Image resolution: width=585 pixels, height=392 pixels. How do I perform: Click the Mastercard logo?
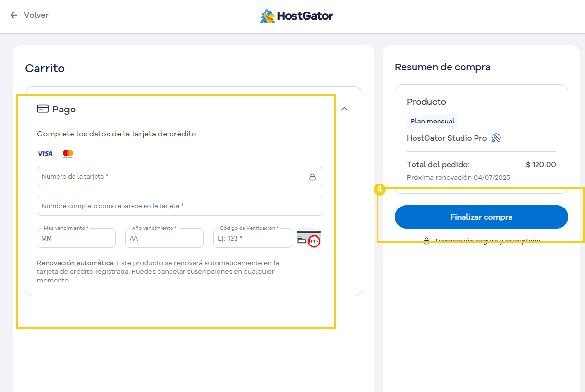click(68, 154)
